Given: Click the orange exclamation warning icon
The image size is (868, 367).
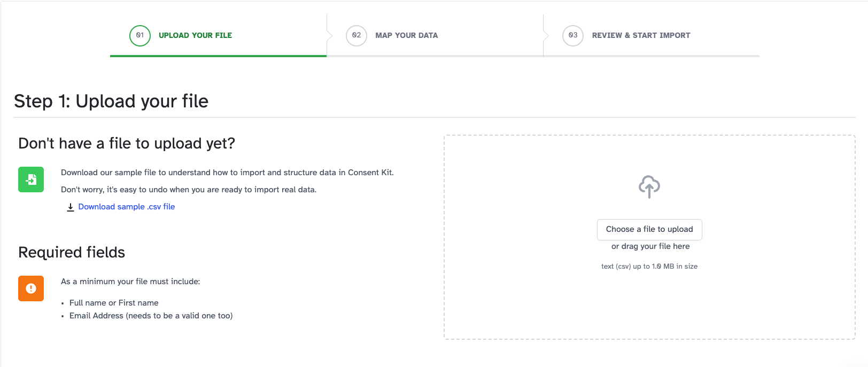Looking at the screenshot, I should pyautogui.click(x=31, y=288).
